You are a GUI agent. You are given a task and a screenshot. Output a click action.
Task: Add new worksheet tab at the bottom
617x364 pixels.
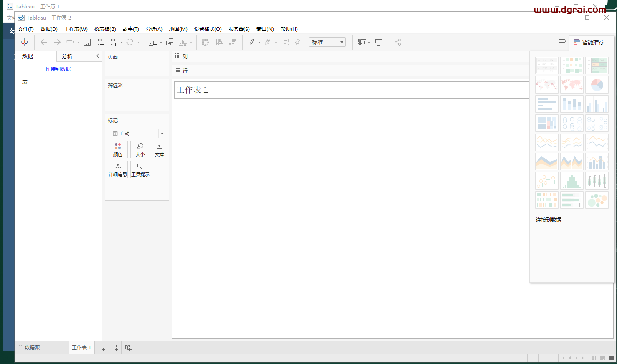102,348
